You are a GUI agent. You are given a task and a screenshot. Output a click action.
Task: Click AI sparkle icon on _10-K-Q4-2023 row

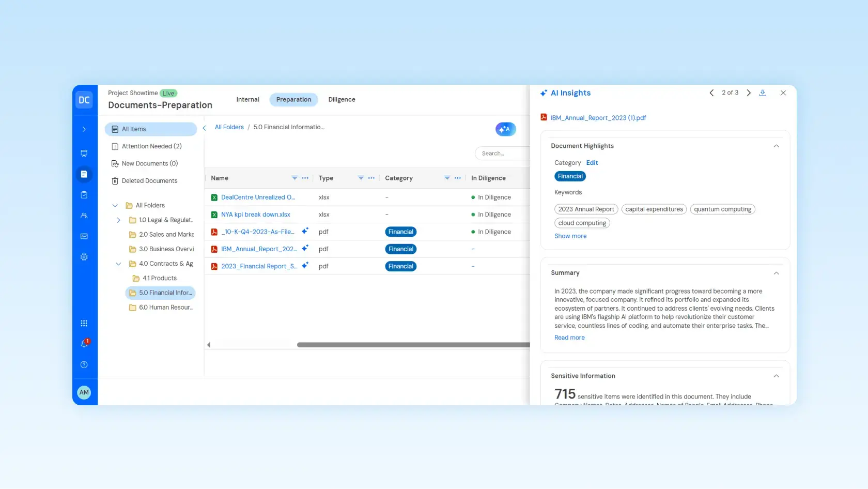point(305,231)
